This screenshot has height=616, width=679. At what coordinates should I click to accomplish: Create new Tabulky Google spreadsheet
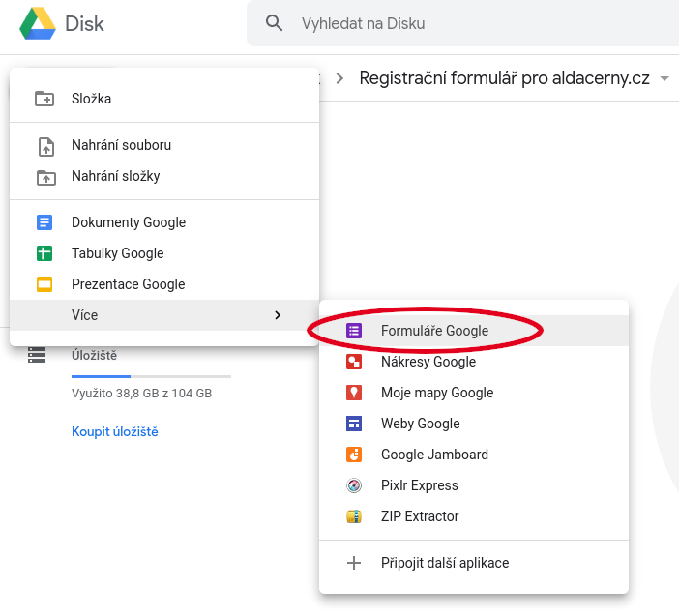(x=164, y=253)
